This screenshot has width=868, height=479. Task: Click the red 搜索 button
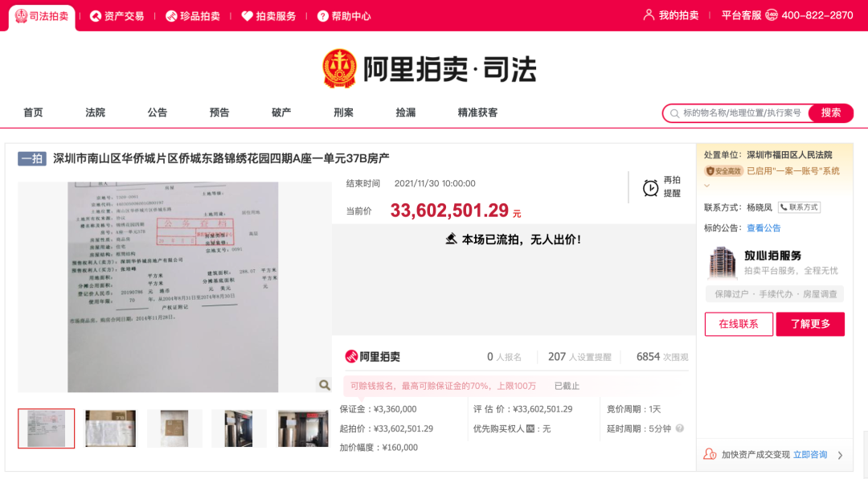coord(831,113)
